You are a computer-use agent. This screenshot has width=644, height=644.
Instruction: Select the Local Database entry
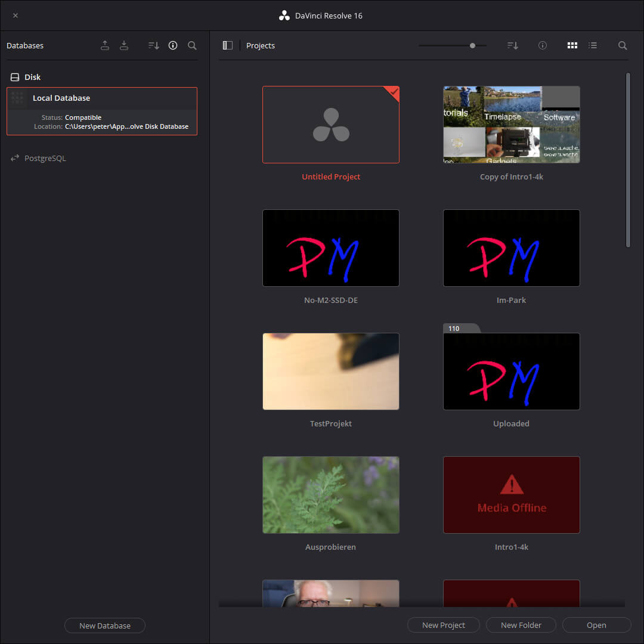click(102, 111)
